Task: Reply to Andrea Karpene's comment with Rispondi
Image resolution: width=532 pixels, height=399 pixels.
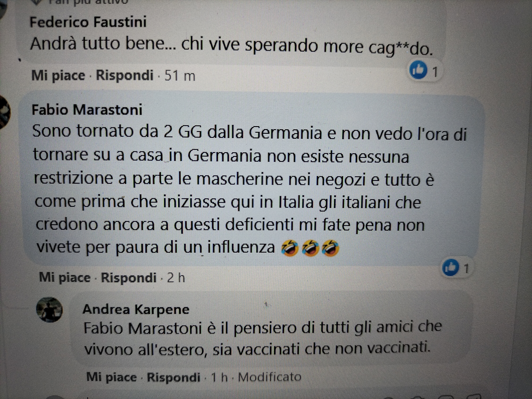Action: [x=173, y=377]
